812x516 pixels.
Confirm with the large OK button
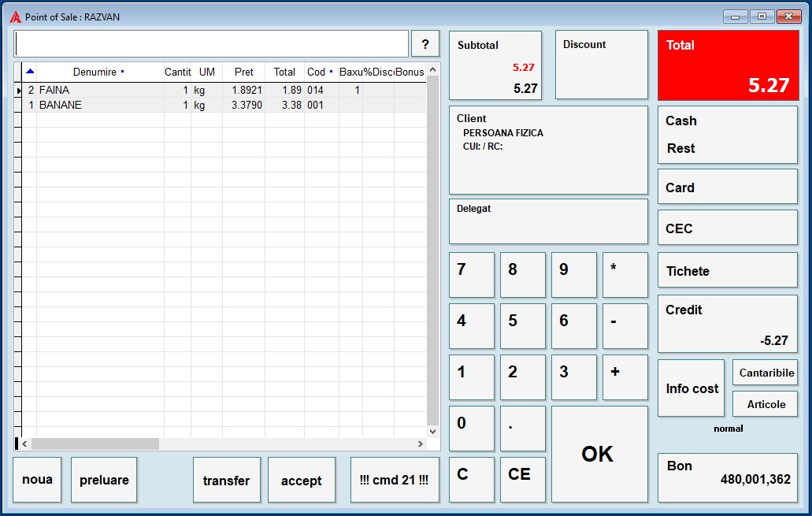click(599, 454)
